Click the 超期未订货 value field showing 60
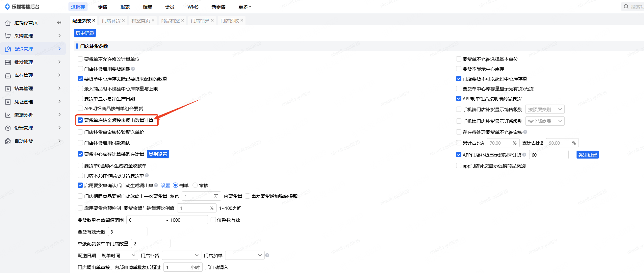 [x=549, y=155]
